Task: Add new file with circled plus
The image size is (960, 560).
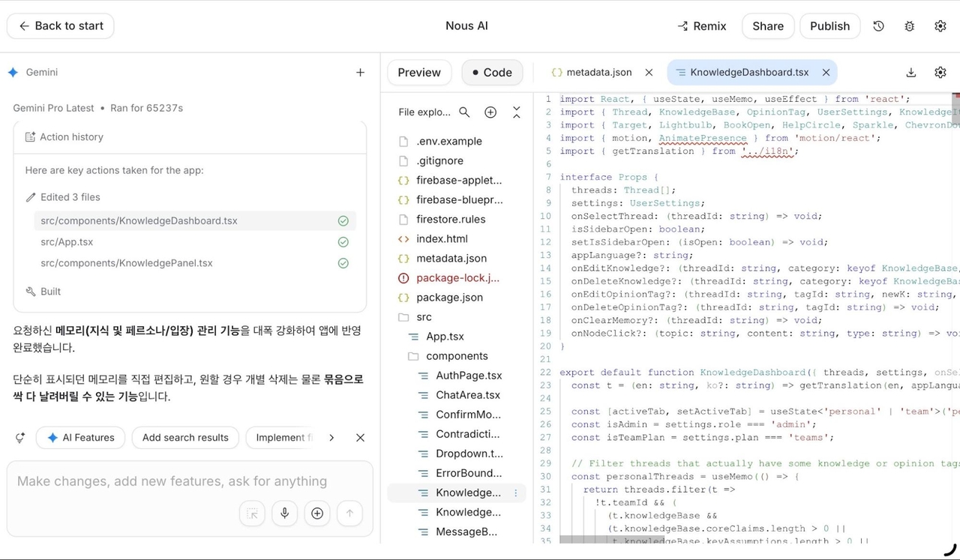Action: pyautogui.click(x=490, y=112)
